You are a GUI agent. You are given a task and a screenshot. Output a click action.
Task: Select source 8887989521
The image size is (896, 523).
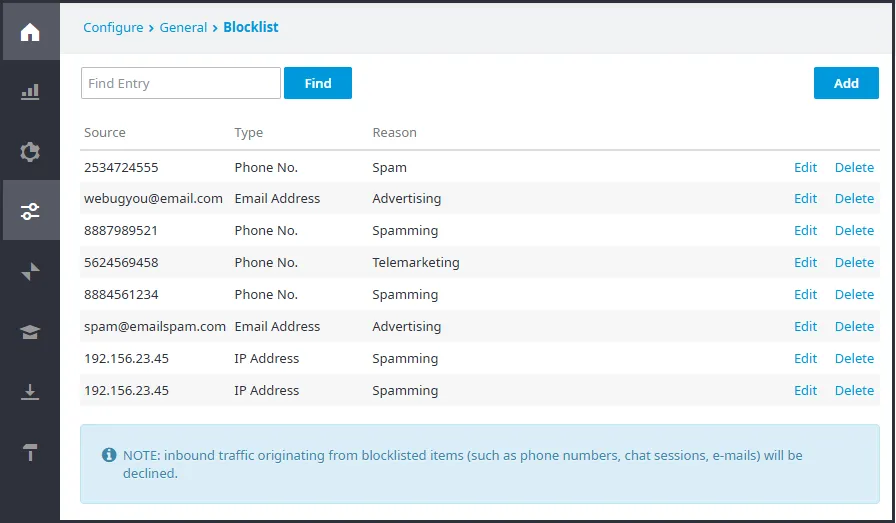[121, 230]
